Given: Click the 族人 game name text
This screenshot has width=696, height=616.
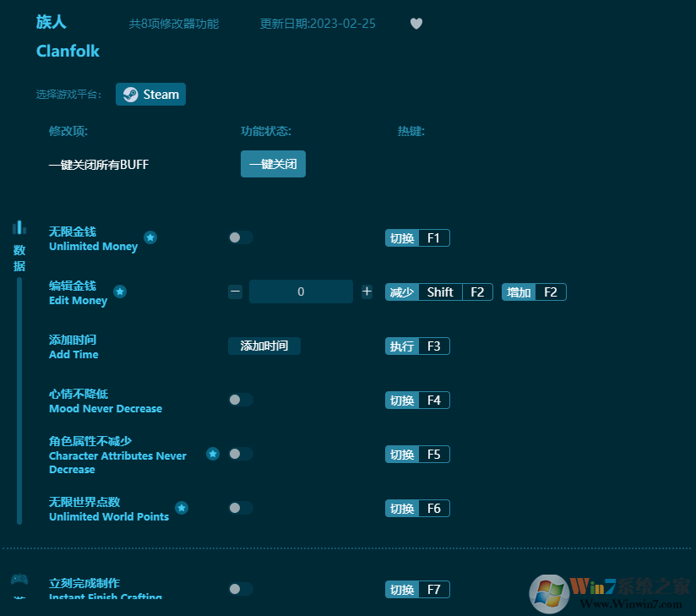Looking at the screenshot, I should (51, 22).
